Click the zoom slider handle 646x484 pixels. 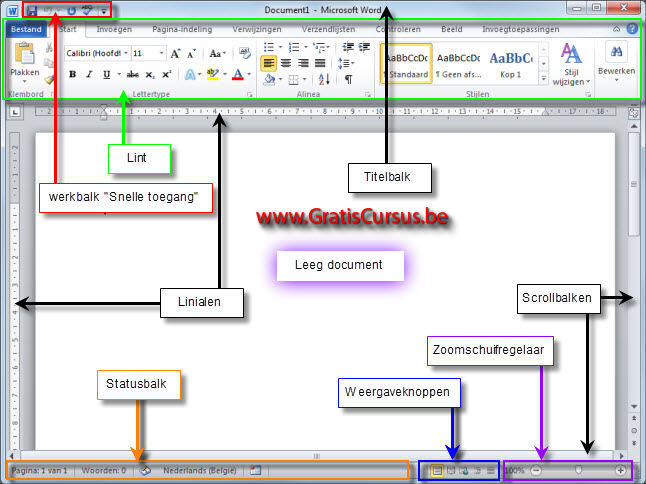tap(578, 470)
